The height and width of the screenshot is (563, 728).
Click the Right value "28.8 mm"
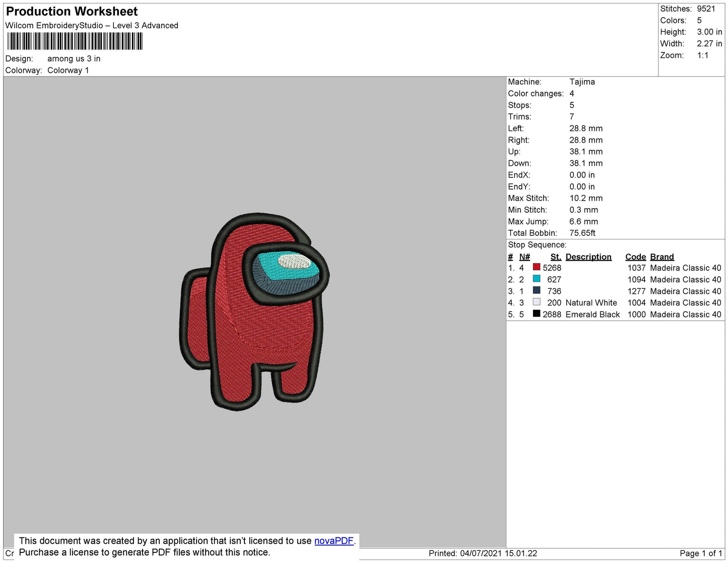(586, 140)
